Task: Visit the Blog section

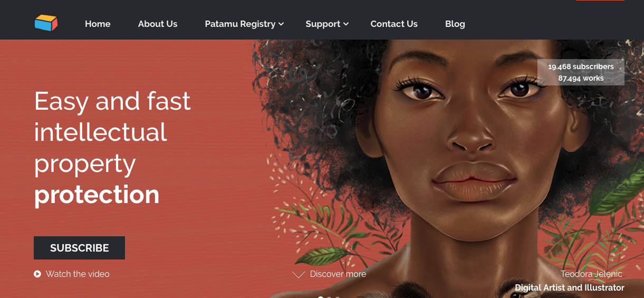Action: [x=455, y=24]
